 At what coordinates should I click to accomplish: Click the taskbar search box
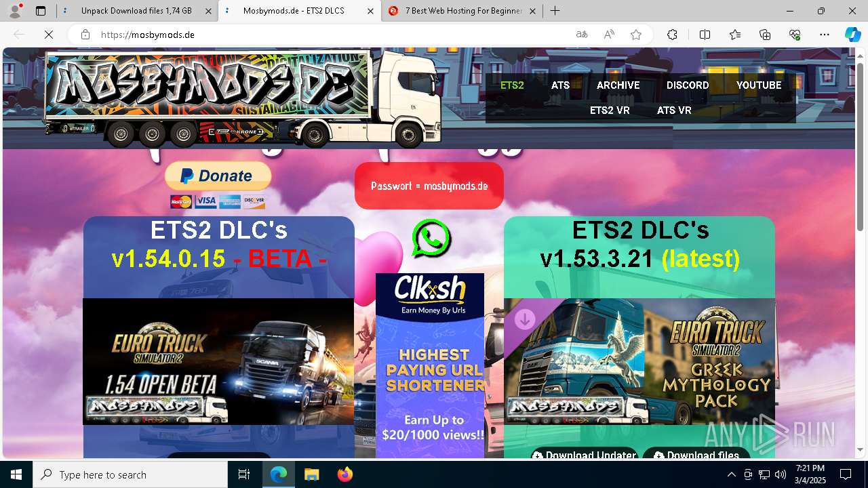pos(130,474)
